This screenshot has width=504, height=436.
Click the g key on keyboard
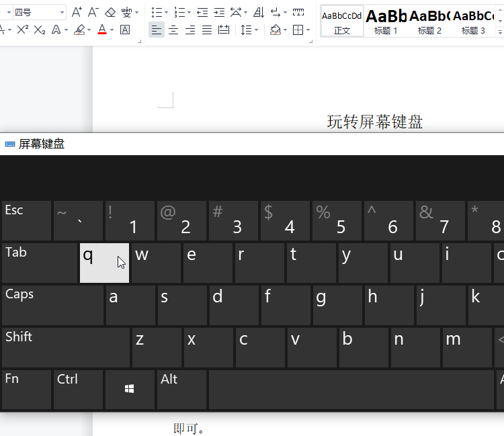(337, 304)
